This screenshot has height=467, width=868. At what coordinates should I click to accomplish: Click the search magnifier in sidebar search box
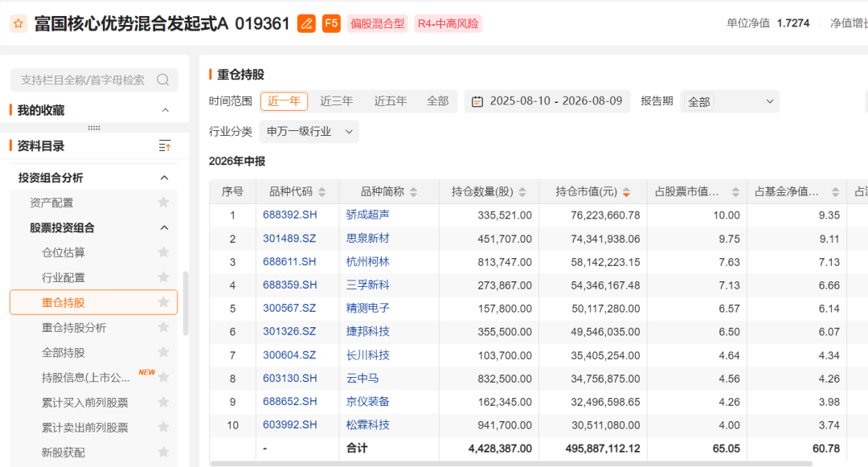(x=162, y=80)
